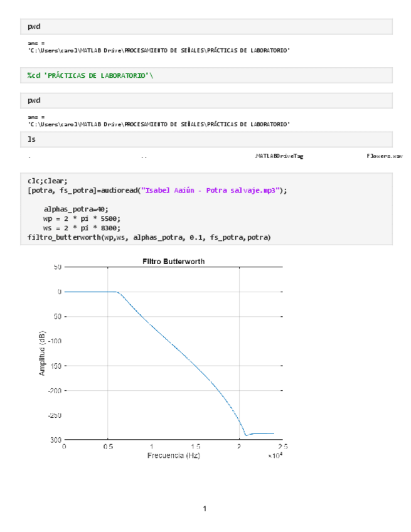This screenshot has width=411, height=532.
Task: Click the filtro_butterworth function call line
Action: (x=149, y=237)
